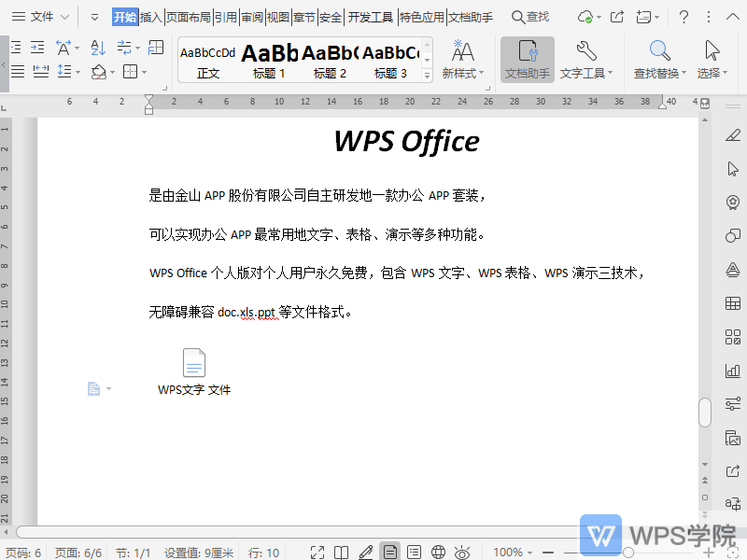Collapse the left formatting toolbar panel
The image size is (747, 560).
tap(3, 63)
